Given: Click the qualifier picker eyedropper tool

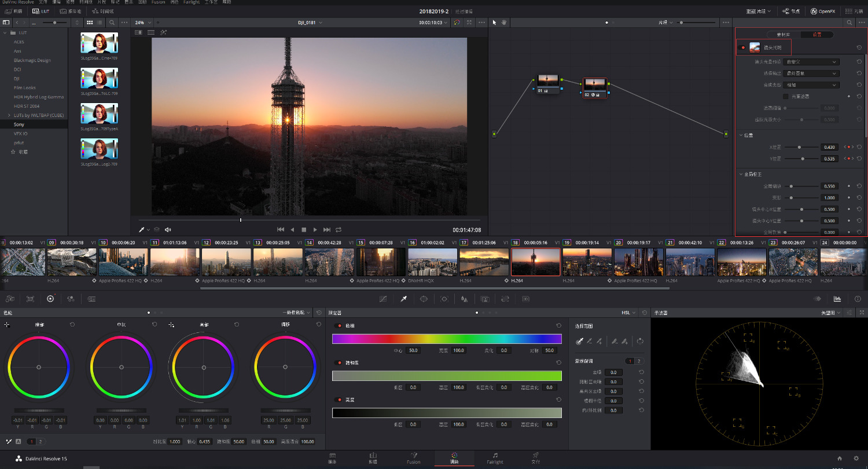Looking at the screenshot, I should point(579,341).
